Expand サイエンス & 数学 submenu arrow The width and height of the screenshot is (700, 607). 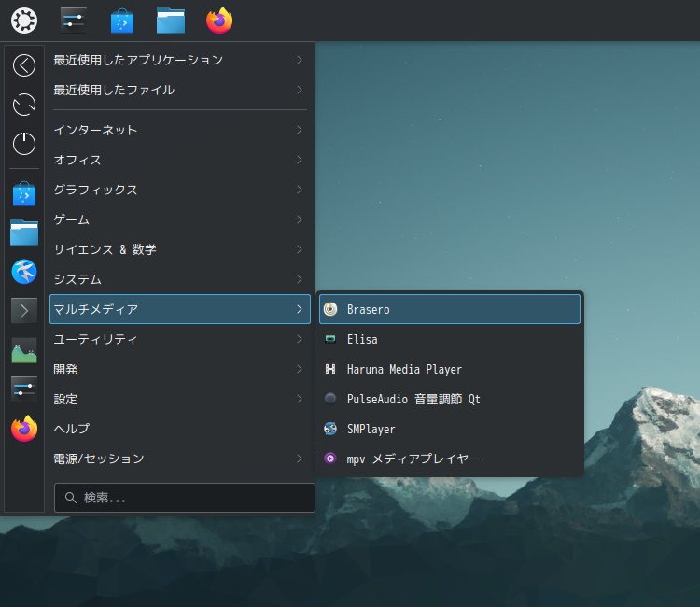300,249
